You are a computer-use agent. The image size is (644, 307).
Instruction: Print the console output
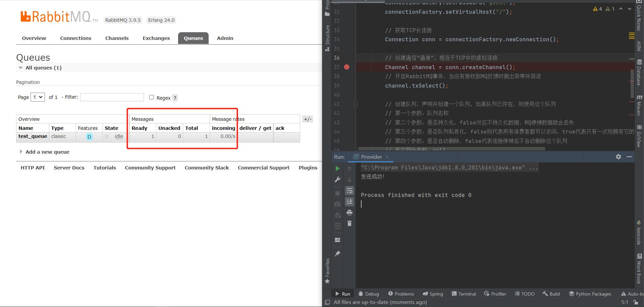click(350, 213)
